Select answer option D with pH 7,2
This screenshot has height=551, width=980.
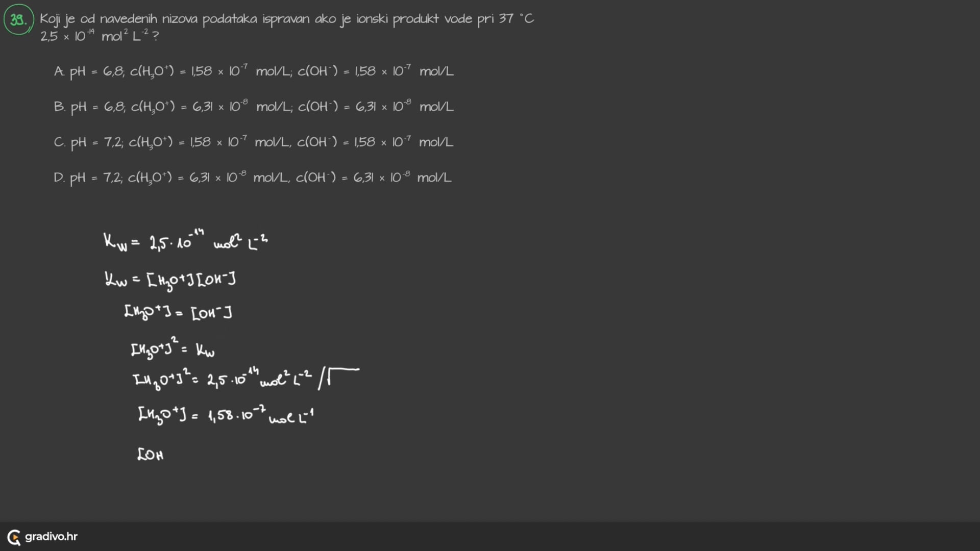coord(59,178)
